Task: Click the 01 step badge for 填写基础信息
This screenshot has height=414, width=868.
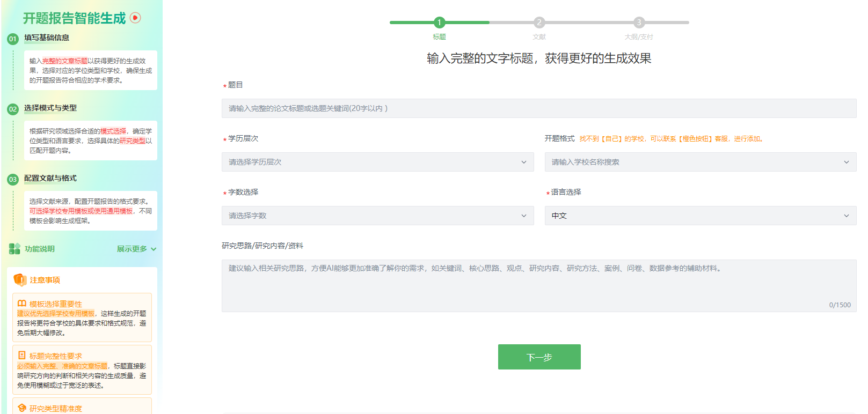Action: [13, 39]
